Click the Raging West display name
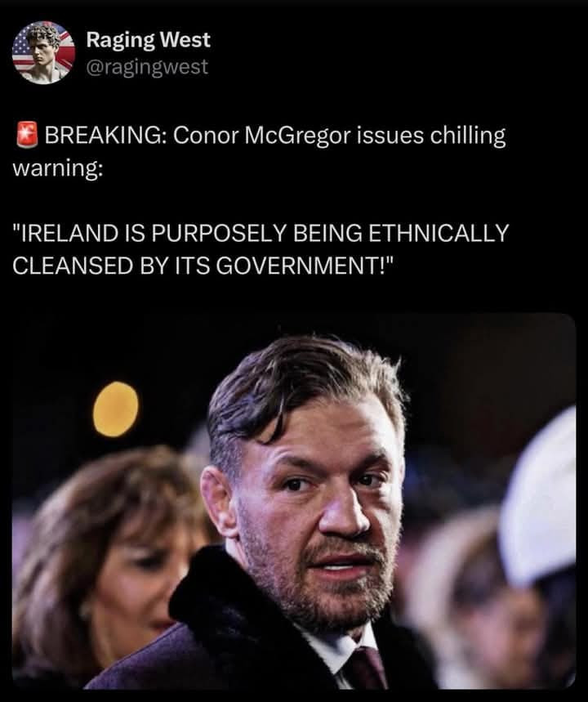Screen dimensions: 588x702 (148, 40)
